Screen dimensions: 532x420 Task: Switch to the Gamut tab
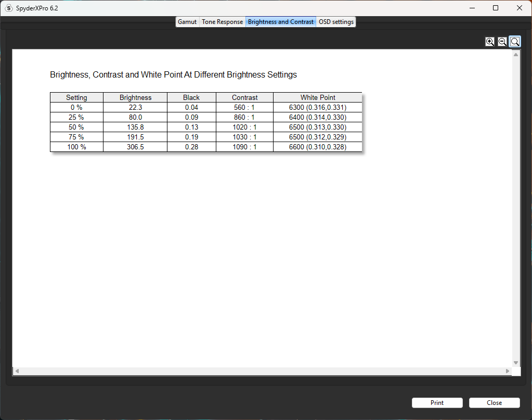tap(187, 22)
